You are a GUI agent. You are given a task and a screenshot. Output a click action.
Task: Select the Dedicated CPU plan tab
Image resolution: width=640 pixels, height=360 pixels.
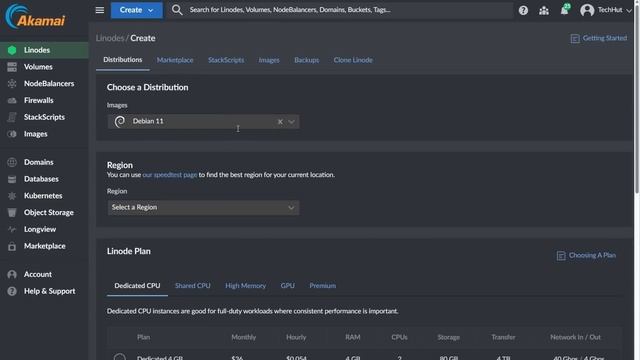click(137, 286)
